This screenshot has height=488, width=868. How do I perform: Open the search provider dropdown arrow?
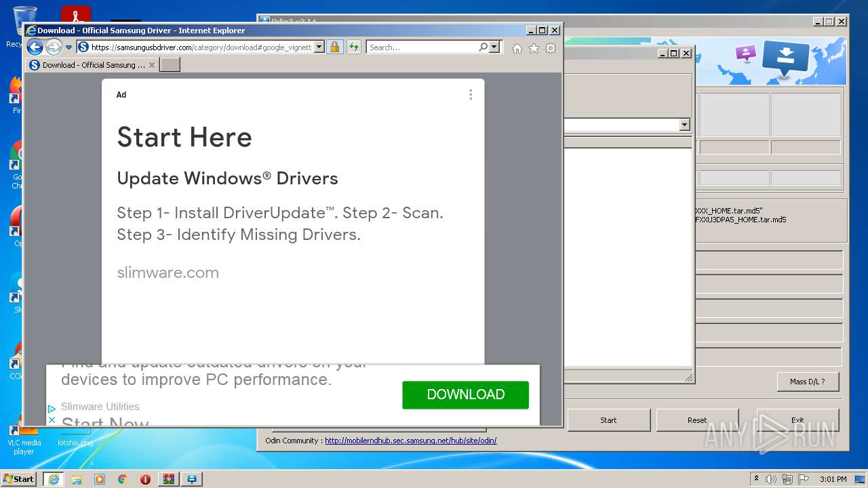point(494,47)
